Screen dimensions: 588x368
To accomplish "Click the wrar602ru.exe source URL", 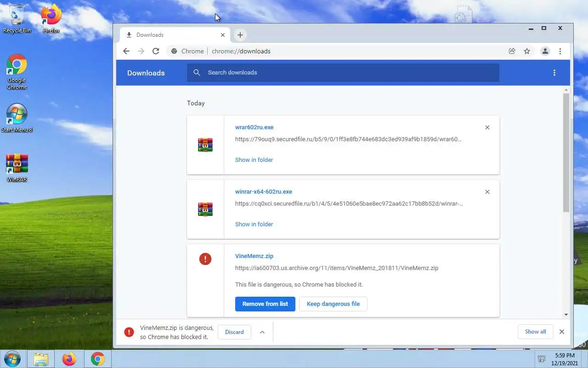I will tap(348, 139).
